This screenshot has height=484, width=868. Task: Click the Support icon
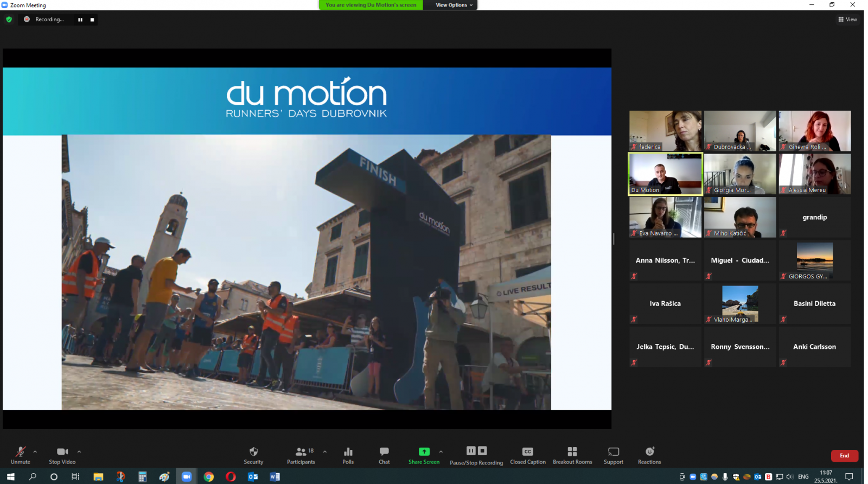614,451
